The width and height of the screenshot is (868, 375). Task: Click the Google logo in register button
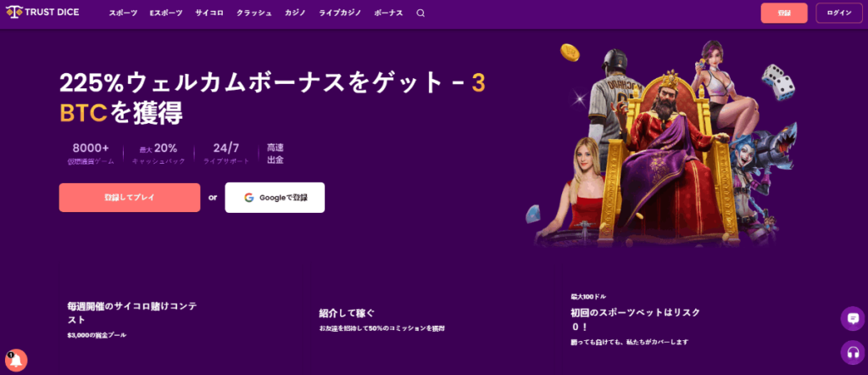click(x=249, y=198)
